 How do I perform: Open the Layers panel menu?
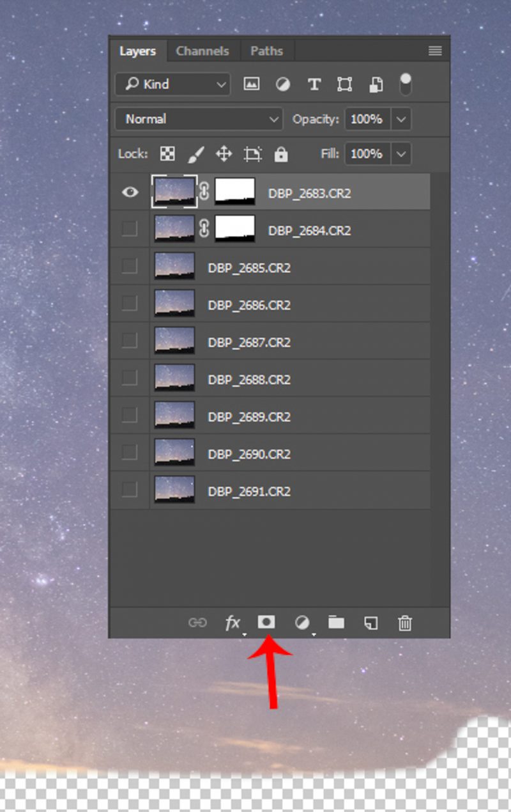pos(435,51)
